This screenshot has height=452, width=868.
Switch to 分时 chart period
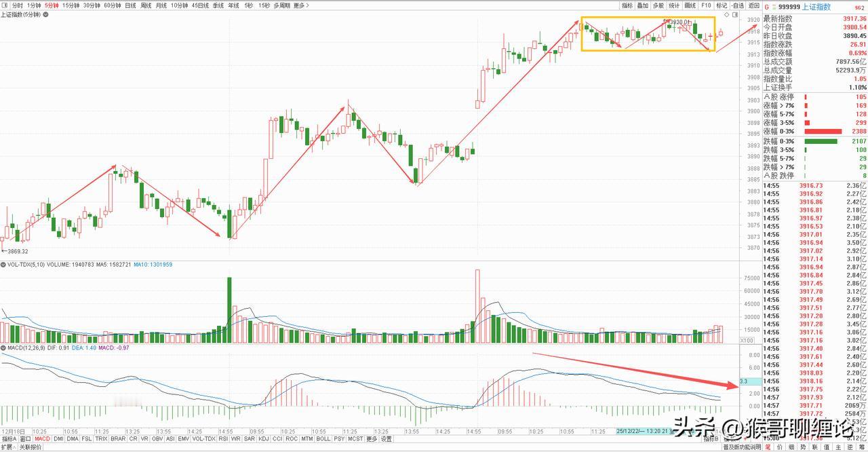pos(17,5)
